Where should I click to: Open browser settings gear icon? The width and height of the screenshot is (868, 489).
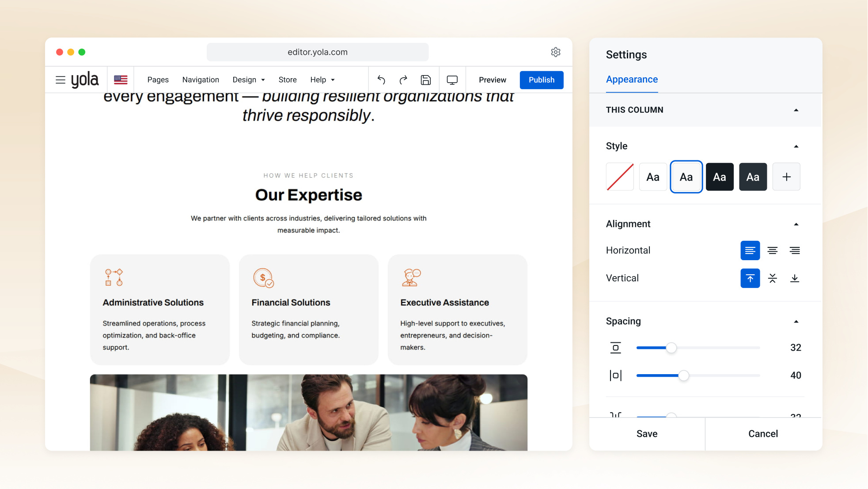[x=556, y=52]
